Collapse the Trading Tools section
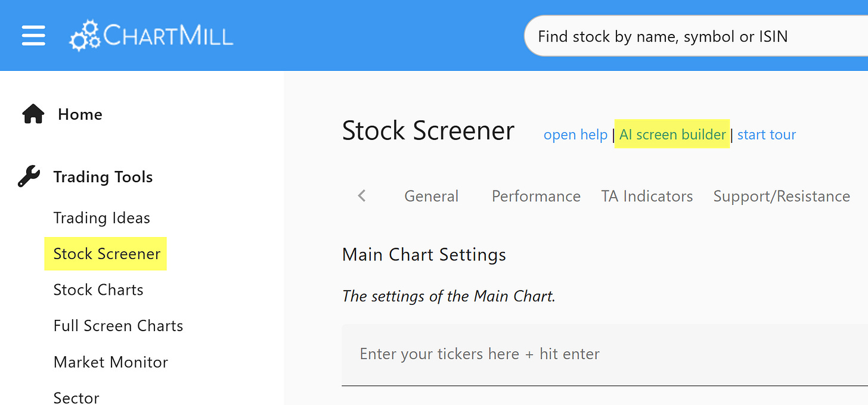This screenshot has height=405, width=868. tap(103, 177)
